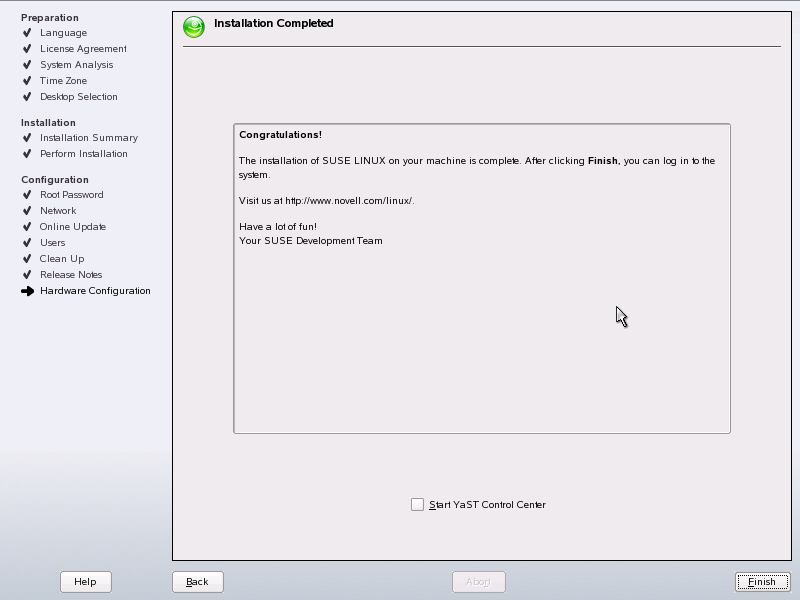The image size is (800, 600).
Task: Click the green SUSE logo icon
Action: (194, 27)
